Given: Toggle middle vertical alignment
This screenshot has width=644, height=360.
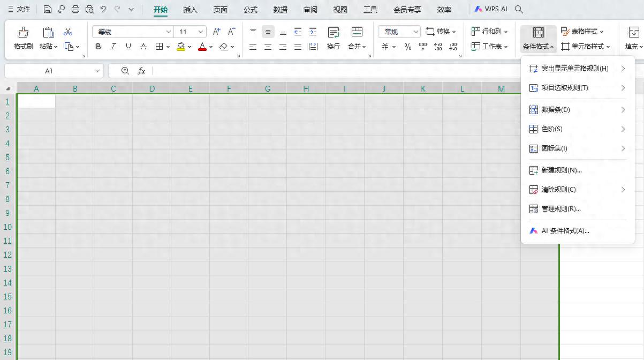Looking at the screenshot, I should pos(268,32).
